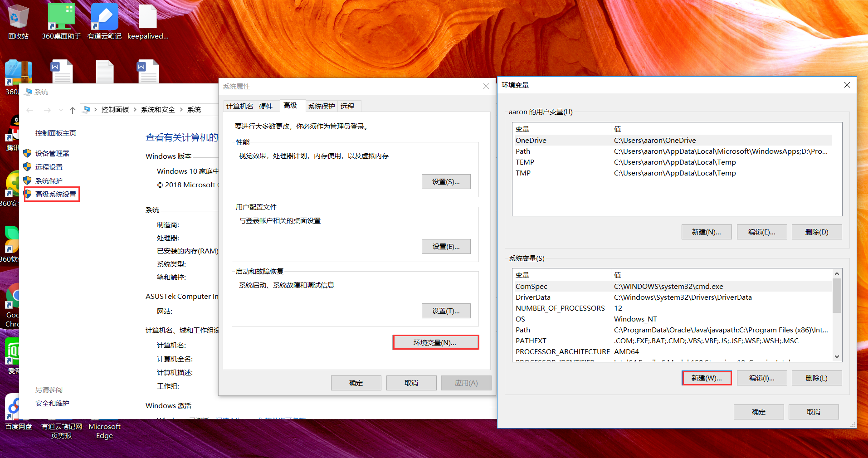Select ComSpec system variable row
The height and width of the screenshot is (458, 868).
click(x=672, y=286)
